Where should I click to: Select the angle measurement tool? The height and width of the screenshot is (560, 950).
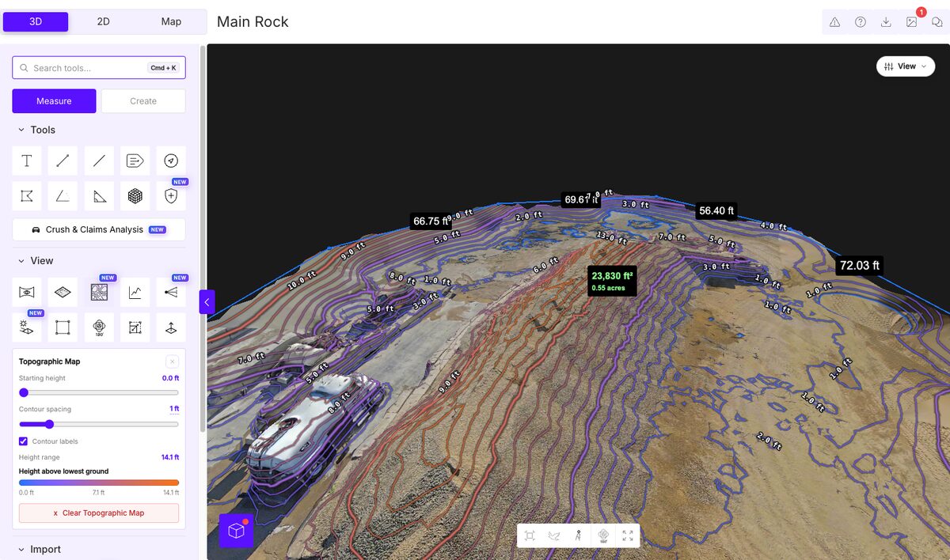pos(63,195)
